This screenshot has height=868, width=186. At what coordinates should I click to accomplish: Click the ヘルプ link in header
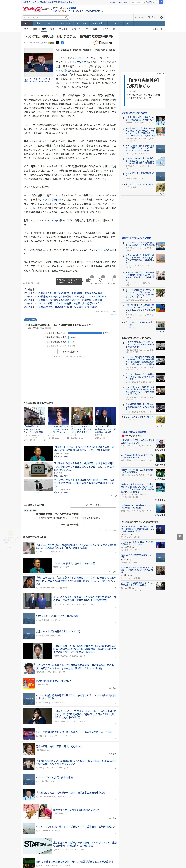127,2
